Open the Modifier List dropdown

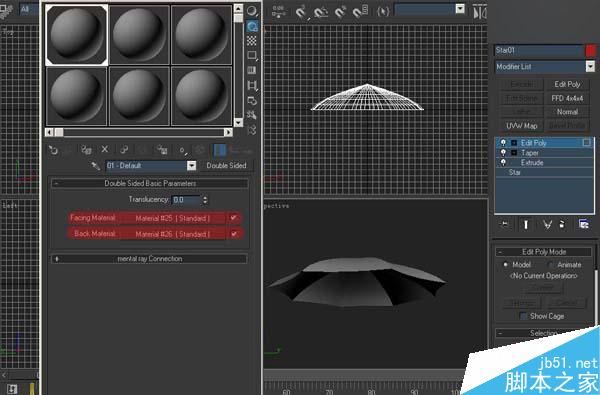[590, 67]
